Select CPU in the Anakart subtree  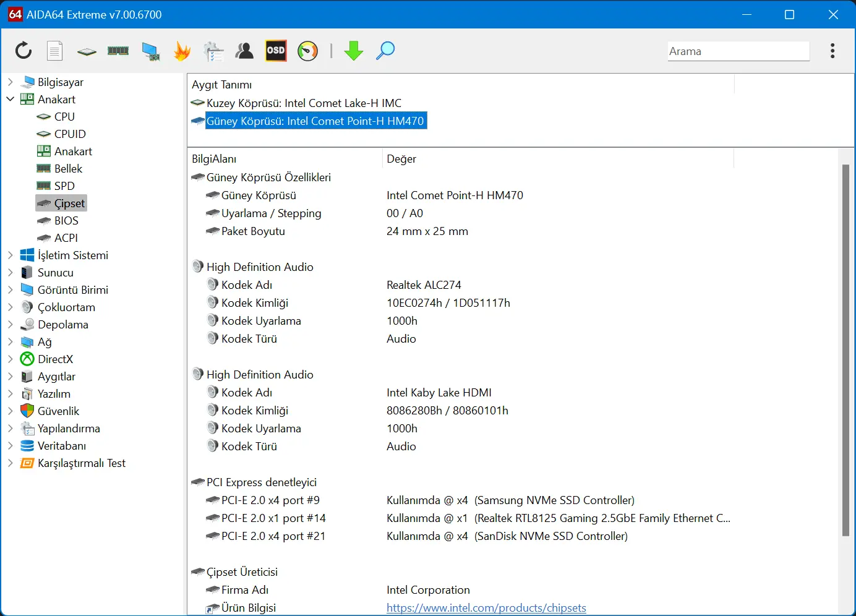(64, 116)
